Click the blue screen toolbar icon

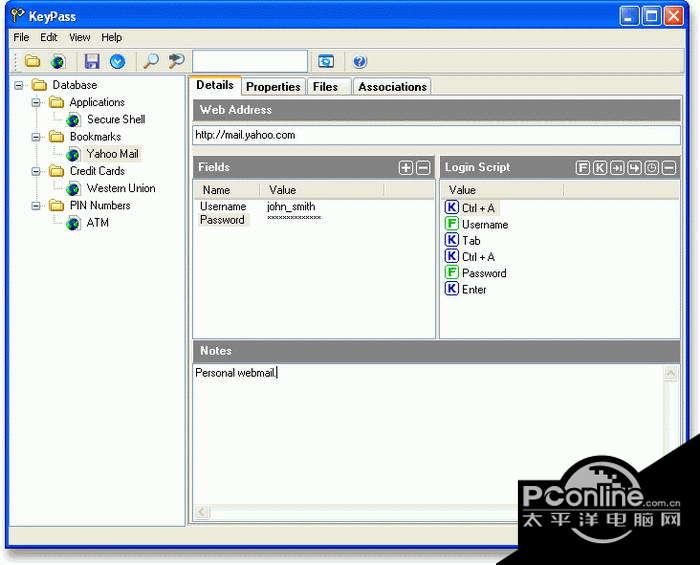pos(326,61)
